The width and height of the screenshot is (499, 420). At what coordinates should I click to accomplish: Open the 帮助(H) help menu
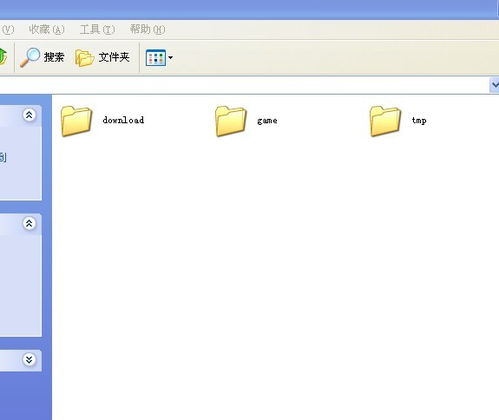(x=147, y=29)
